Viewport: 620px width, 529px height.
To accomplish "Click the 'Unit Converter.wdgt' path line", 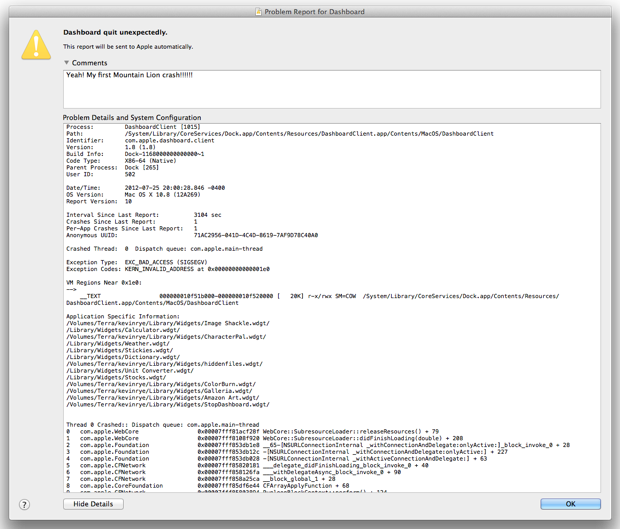I will 130,370.
